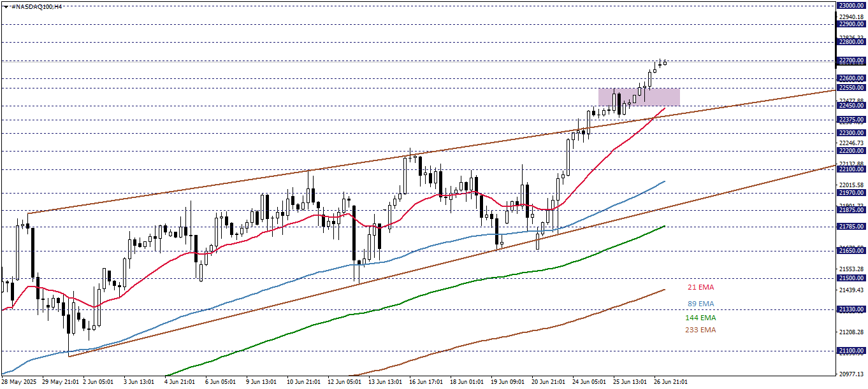868x389 pixels.
Task: Select the 22700.00 price level label
Action: point(851,60)
